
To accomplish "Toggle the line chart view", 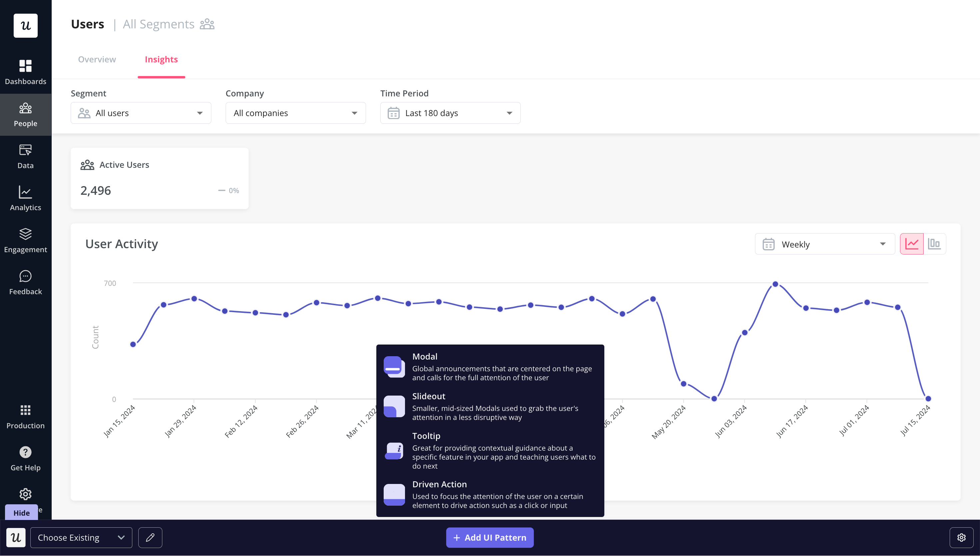I will [912, 244].
